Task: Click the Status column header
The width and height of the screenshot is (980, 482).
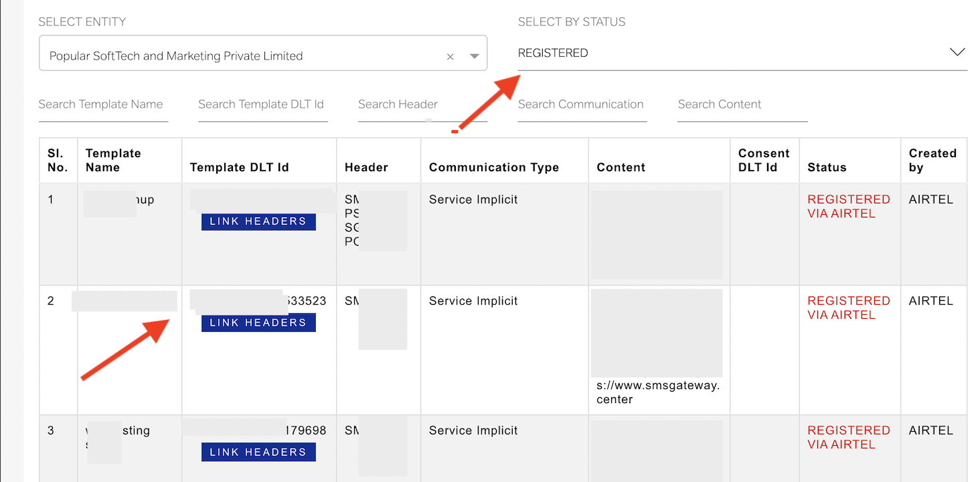Action: point(827,167)
